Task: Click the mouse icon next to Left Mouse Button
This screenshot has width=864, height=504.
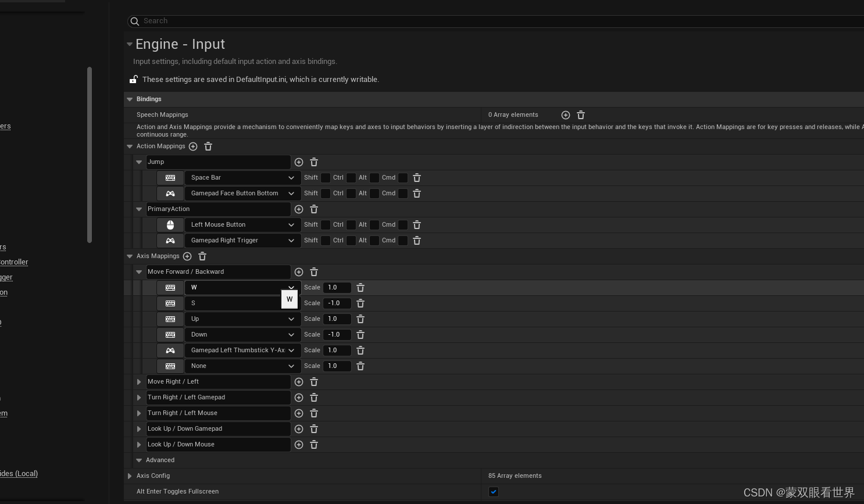Action: (170, 224)
